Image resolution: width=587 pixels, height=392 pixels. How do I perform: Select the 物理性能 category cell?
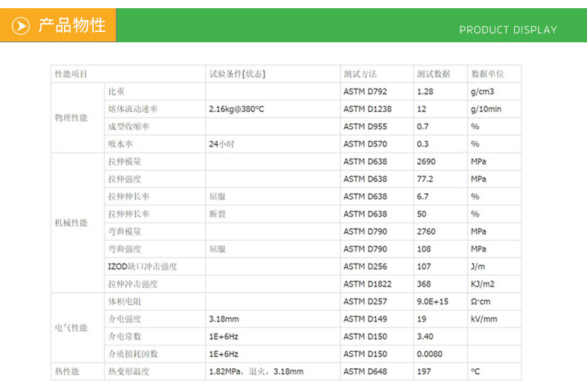tap(77, 118)
